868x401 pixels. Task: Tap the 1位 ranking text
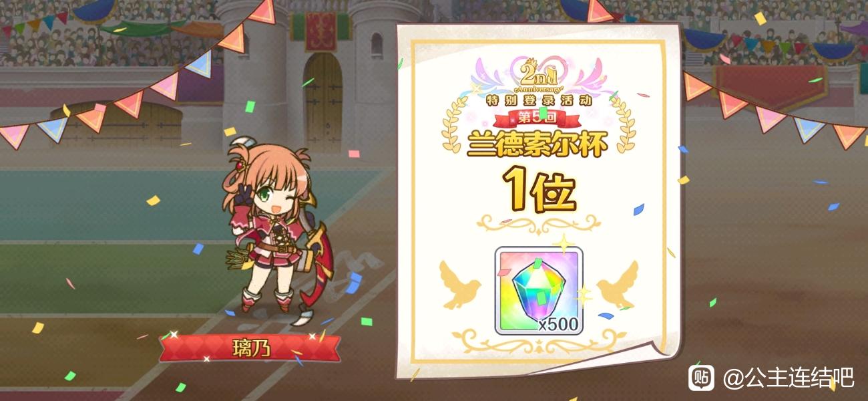click(538, 190)
